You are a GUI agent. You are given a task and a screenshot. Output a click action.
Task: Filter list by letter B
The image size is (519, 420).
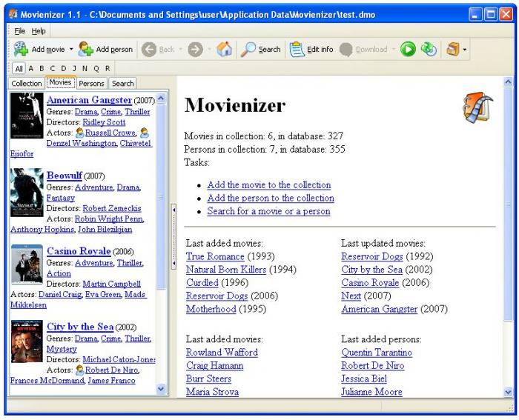pyautogui.click(x=42, y=68)
